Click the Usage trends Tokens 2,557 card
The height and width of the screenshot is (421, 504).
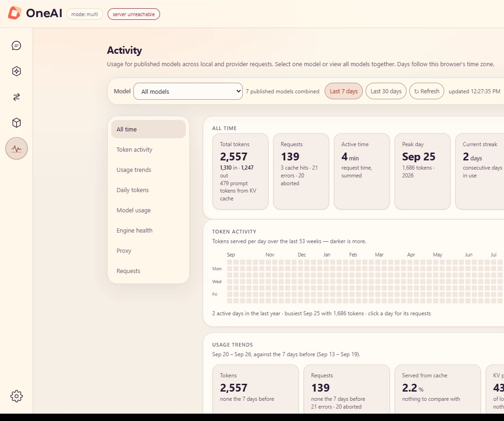pos(256,389)
